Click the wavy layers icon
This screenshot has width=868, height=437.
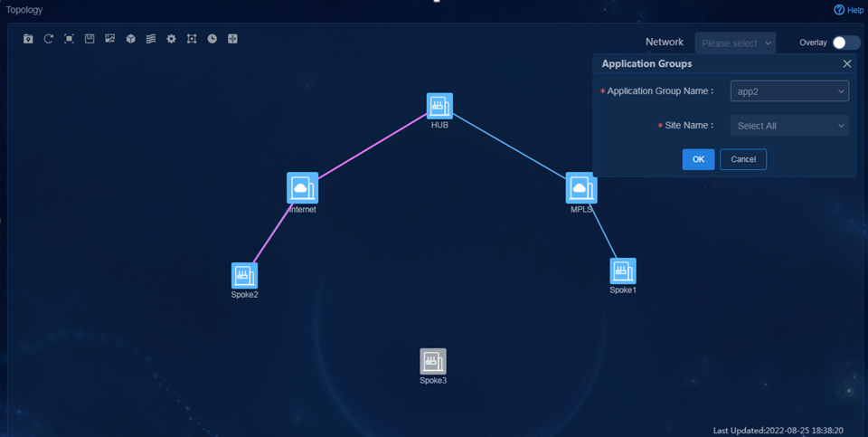151,39
